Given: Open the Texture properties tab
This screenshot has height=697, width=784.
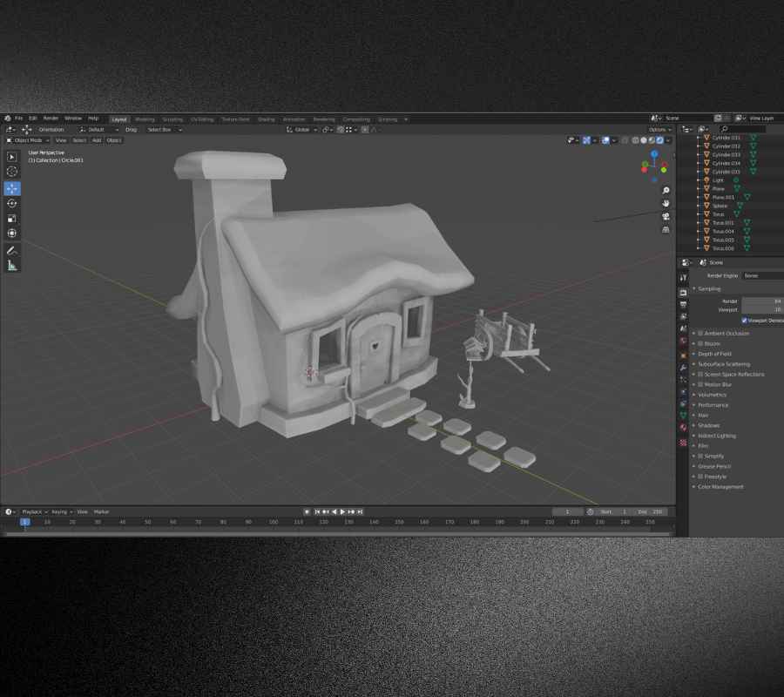Looking at the screenshot, I should point(683,443).
